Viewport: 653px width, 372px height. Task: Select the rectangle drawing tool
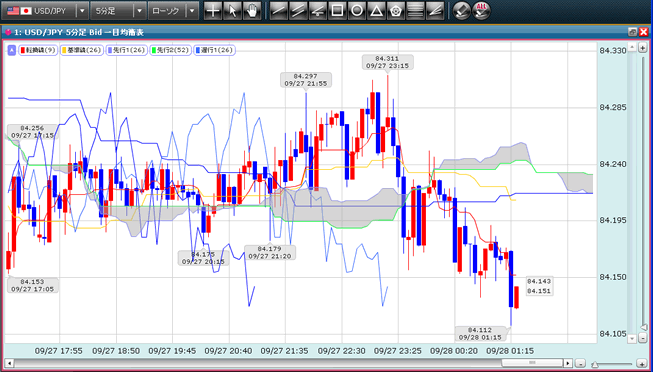pos(337,11)
